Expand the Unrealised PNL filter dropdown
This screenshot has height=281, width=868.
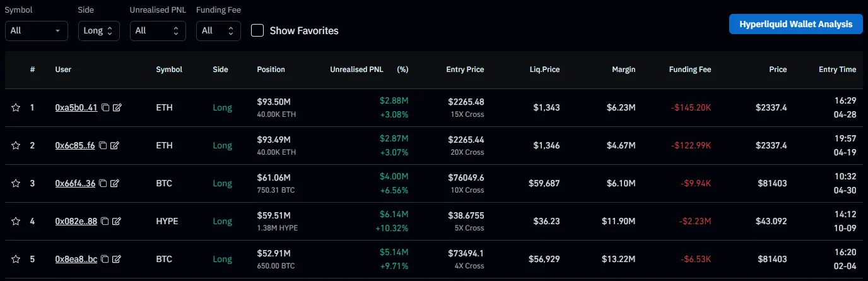pyautogui.click(x=158, y=30)
